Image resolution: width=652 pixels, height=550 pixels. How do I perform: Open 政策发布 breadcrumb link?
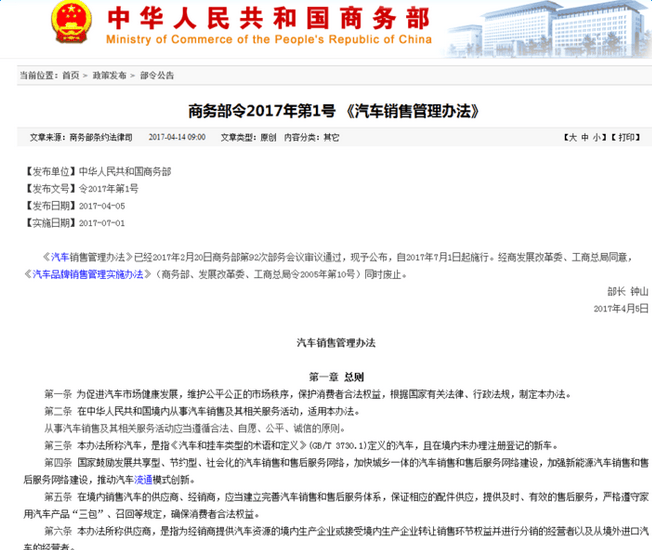109,75
